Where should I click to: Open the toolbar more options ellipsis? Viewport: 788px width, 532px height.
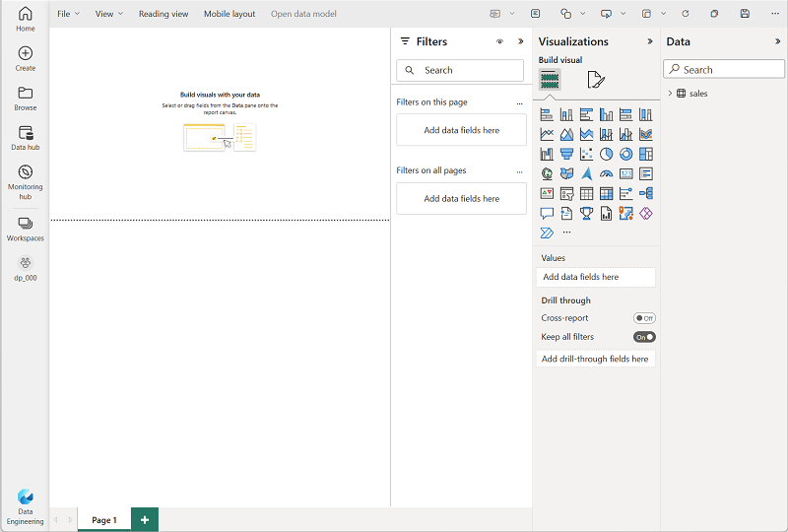coord(775,14)
